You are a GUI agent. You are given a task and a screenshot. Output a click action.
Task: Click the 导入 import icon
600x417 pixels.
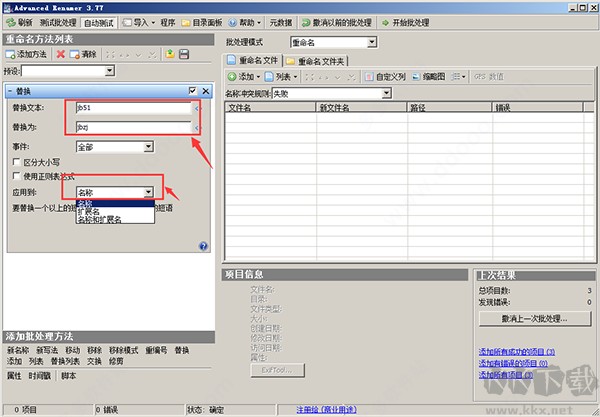pyautogui.click(x=127, y=23)
